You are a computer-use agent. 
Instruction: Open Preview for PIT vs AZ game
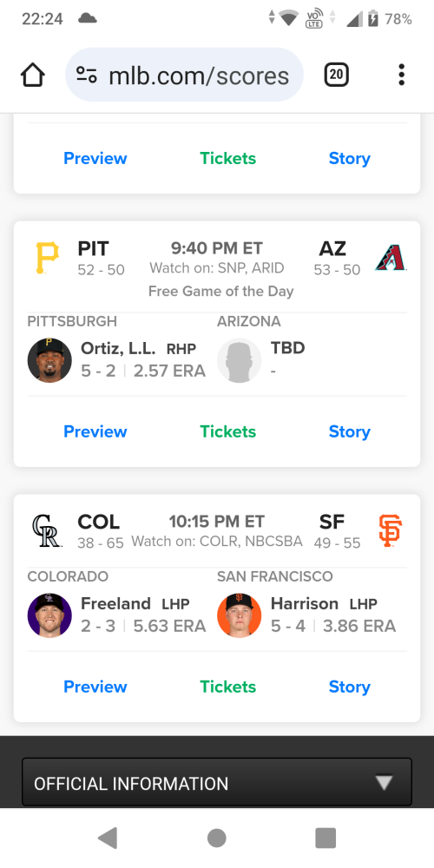coord(95,431)
